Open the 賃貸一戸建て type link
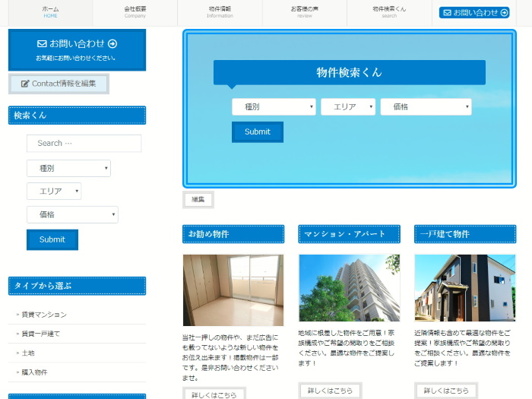532x399 pixels. [41, 334]
